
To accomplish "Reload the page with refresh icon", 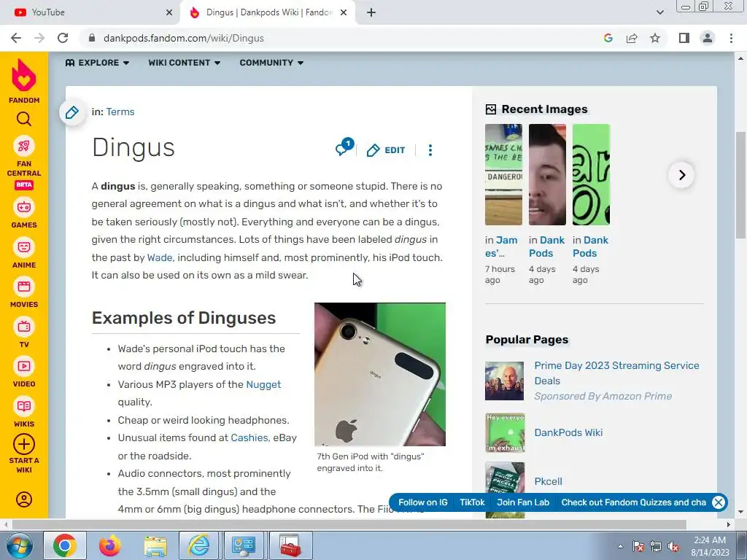I will pos(63,38).
